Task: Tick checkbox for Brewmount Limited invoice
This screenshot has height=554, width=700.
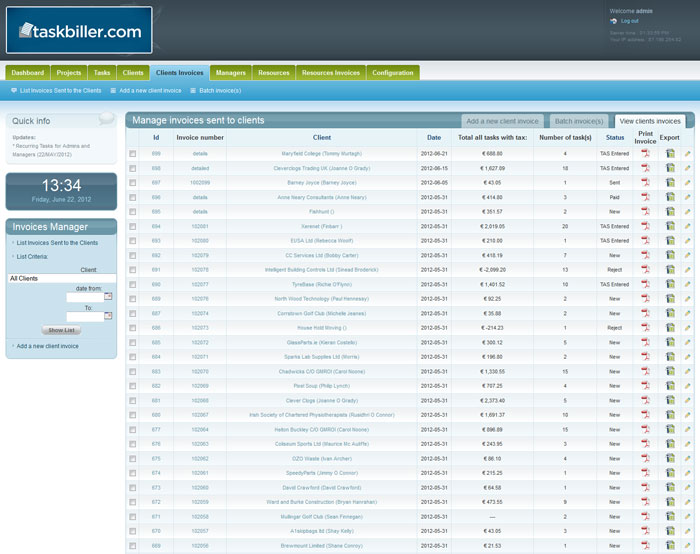Action: click(133, 546)
